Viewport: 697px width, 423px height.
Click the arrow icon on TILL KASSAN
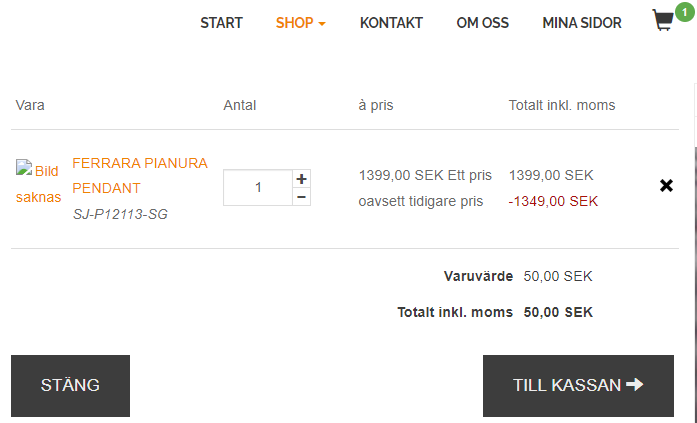[635, 384]
